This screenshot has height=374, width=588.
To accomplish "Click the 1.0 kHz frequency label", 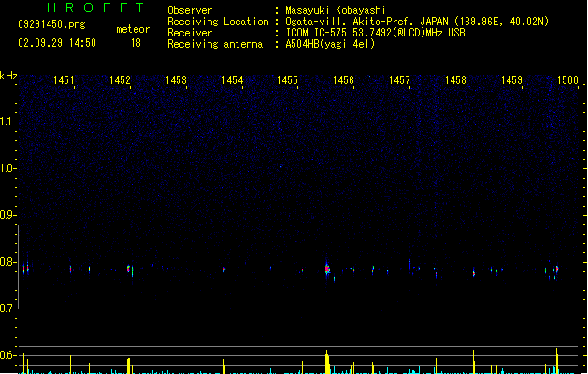I will point(7,168).
